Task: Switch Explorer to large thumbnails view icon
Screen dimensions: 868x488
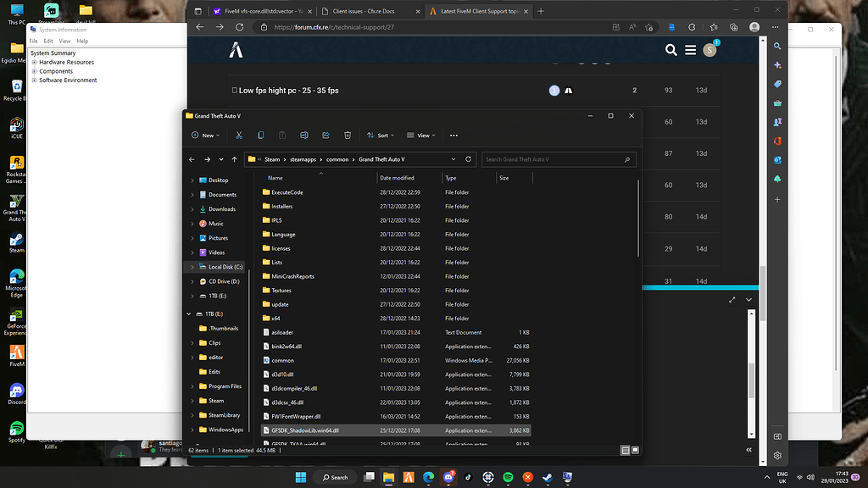Action: pos(635,451)
